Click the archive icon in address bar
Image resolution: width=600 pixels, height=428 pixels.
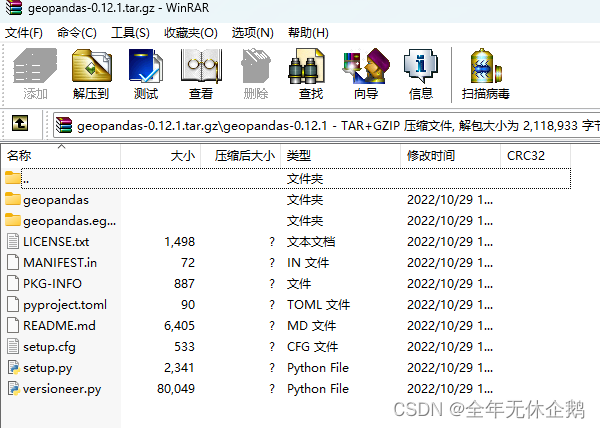64,125
